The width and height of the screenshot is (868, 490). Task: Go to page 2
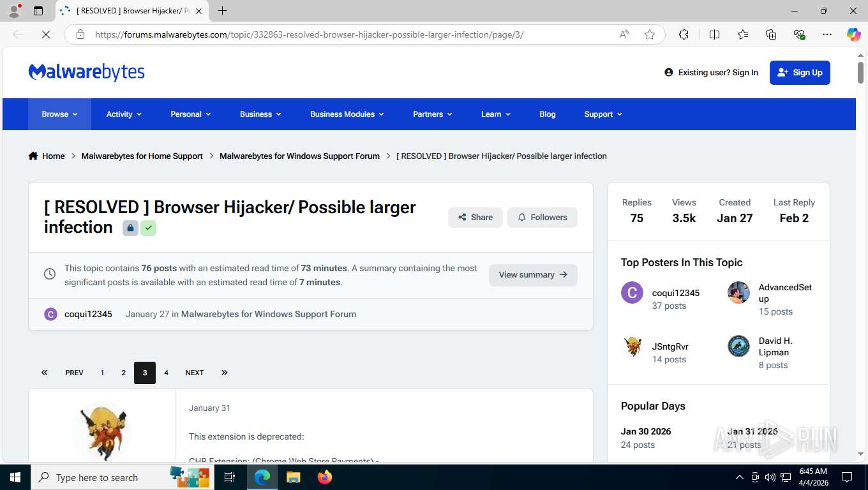(123, 373)
